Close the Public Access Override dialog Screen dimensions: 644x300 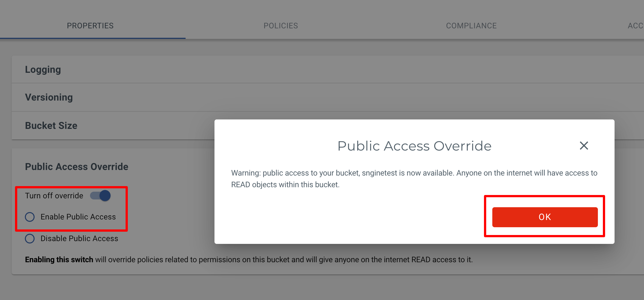pyautogui.click(x=584, y=146)
